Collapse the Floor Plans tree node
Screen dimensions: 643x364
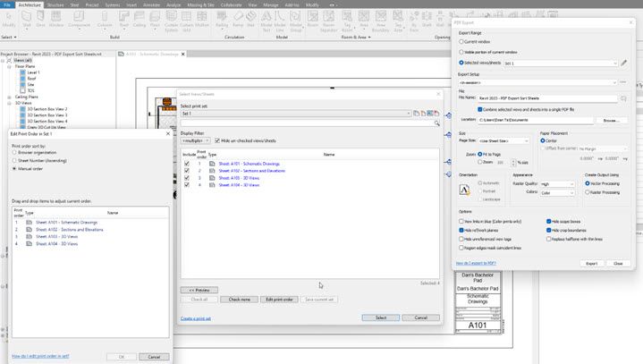9,66
